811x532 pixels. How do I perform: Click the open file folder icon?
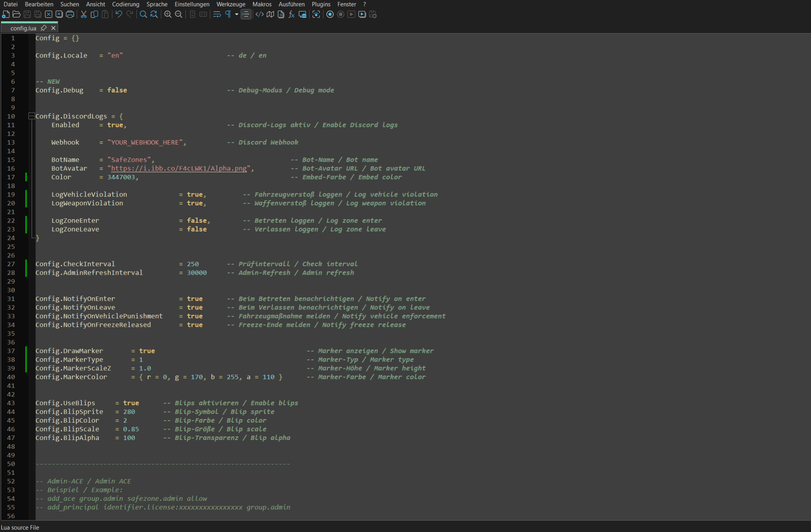click(17, 15)
